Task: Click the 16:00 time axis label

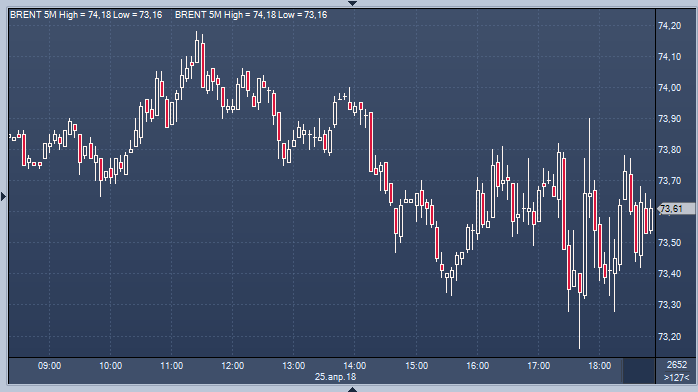Action: 478,366
